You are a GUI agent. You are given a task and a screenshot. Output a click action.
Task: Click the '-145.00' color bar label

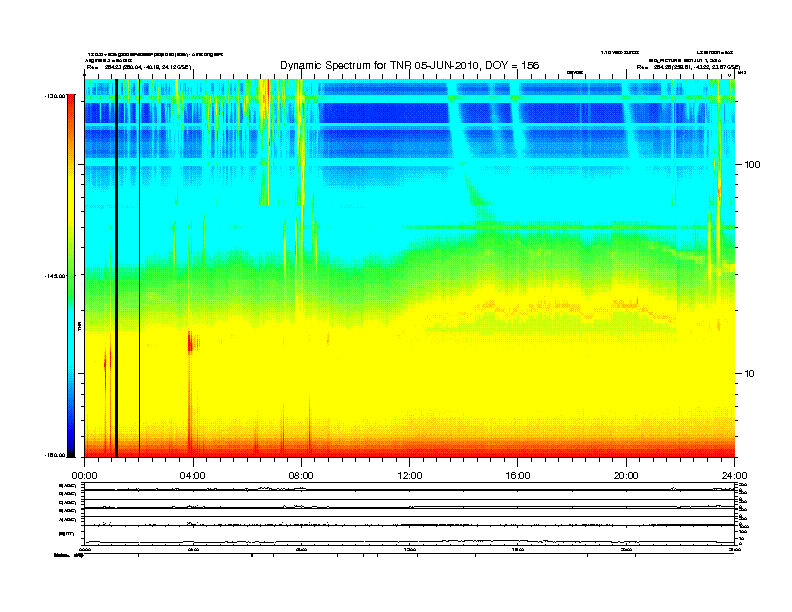(x=55, y=276)
